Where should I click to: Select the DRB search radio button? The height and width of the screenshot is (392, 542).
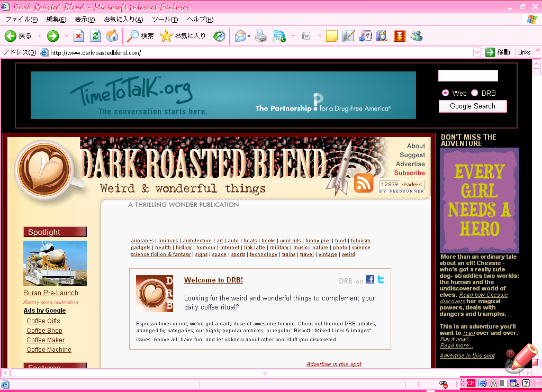[475, 93]
